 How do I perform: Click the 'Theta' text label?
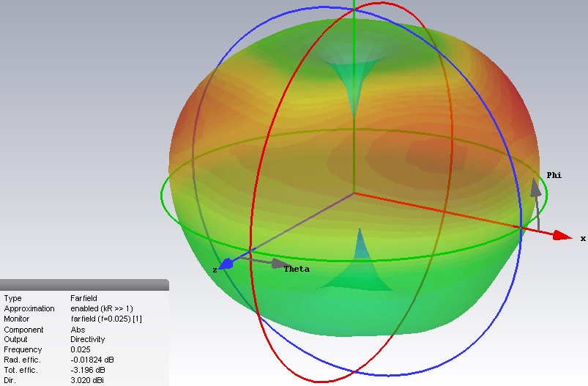297,269
